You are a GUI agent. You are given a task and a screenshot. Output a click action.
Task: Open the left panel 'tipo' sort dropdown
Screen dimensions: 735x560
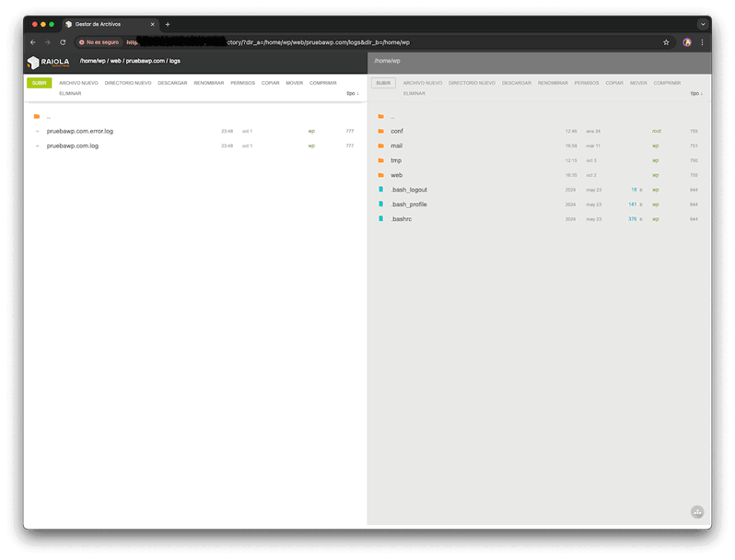[x=351, y=93]
